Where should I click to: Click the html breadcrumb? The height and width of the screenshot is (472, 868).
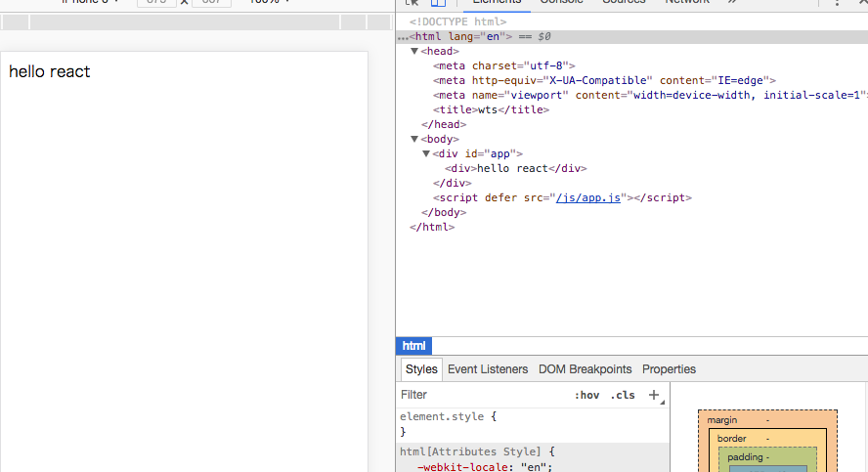pyautogui.click(x=414, y=346)
